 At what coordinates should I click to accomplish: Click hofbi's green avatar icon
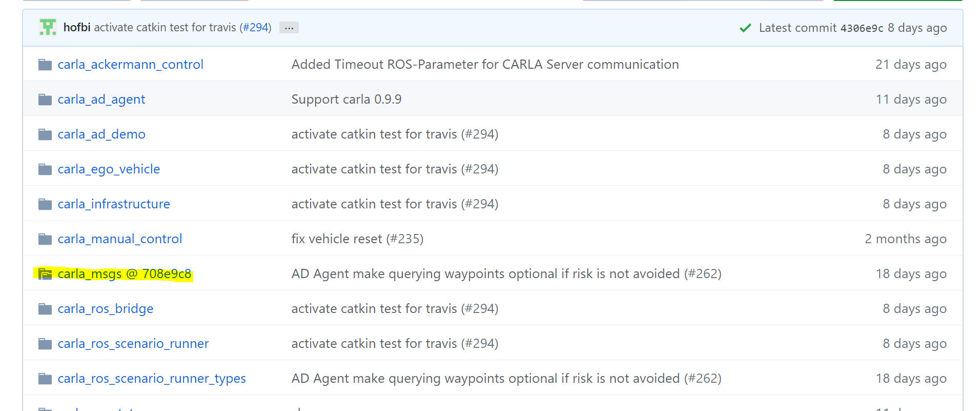point(48,27)
